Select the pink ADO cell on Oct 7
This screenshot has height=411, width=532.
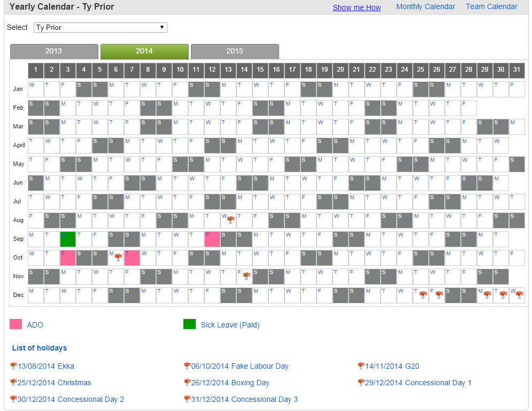point(132,258)
